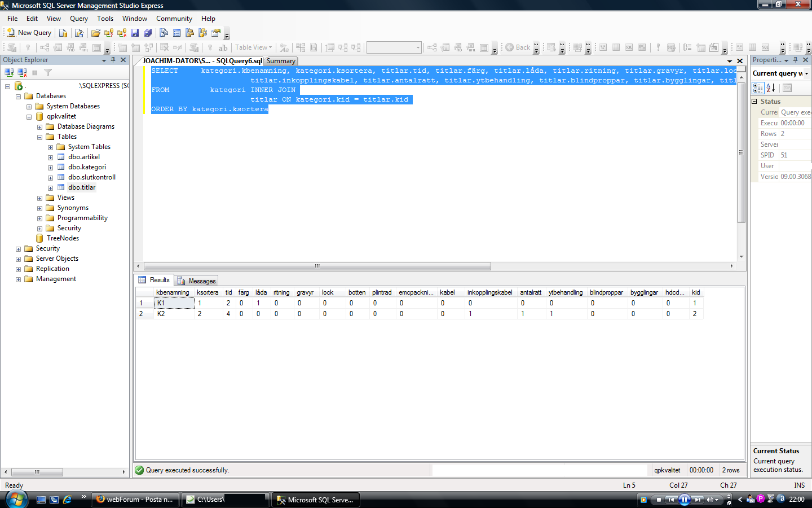This screenshot has height=508, width=812.
Task: Open Template Explorer toolbar icon
Action: click(x=203, y=33)
